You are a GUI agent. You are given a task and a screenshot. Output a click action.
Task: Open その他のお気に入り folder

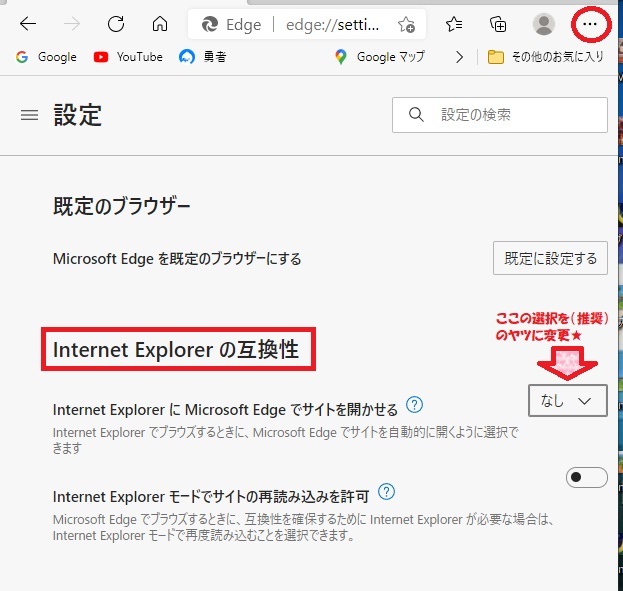point(546,57)
